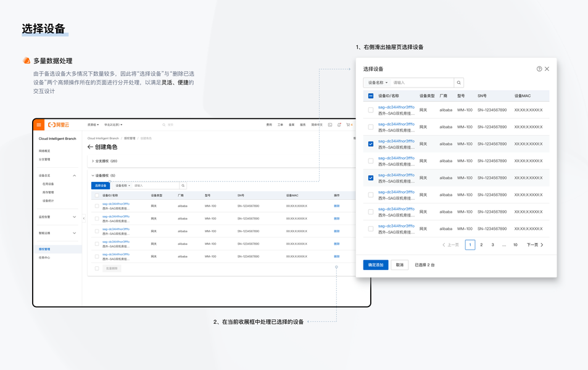Click next-page chevron after 下一页
The width and height of the screenshot is (588, 370).
(x=542, y=245)
